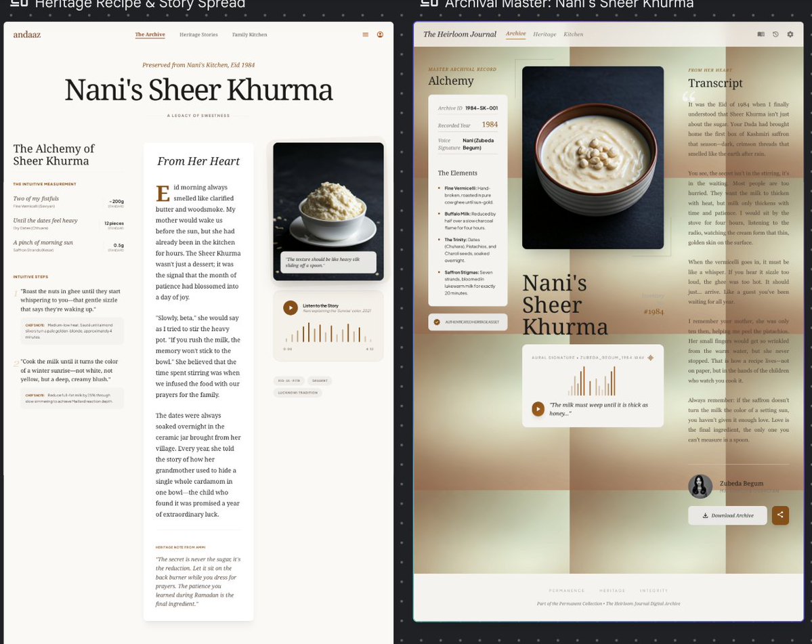Click the Integrity footer link
Image resolution: width=812 pixels, height=644 pixels.
point(654,591)
